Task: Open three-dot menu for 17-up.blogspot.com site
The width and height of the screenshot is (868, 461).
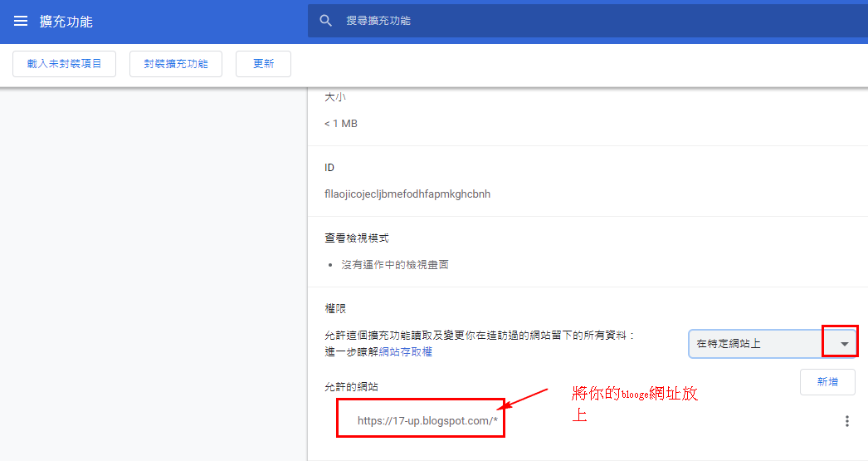Action: point(847,421)
